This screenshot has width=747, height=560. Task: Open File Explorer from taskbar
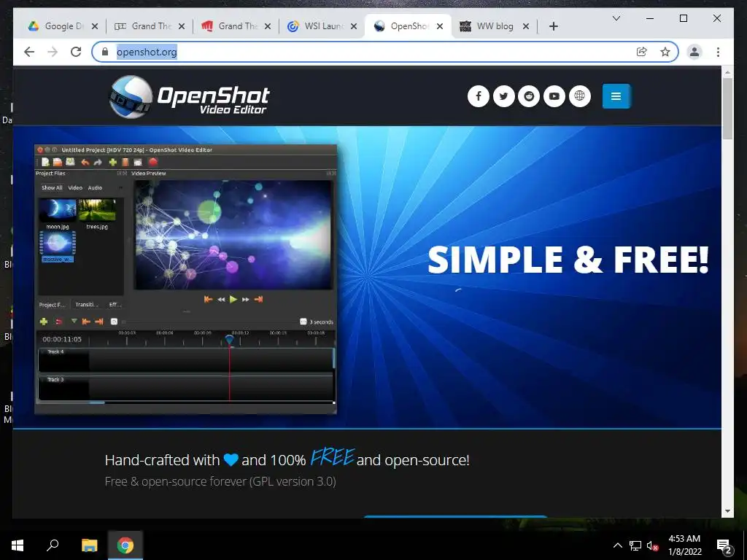click(89, 545)
